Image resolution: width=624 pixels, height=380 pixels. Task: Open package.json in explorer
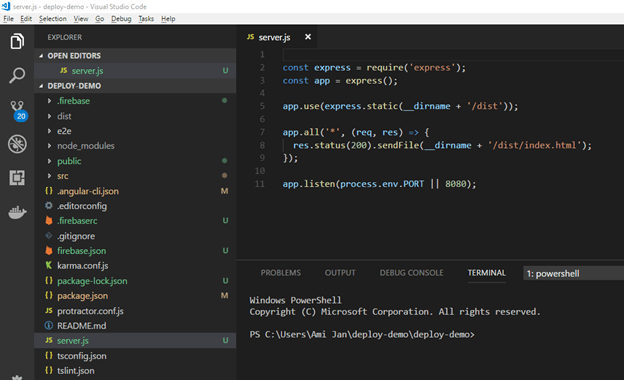pos(135,296)
